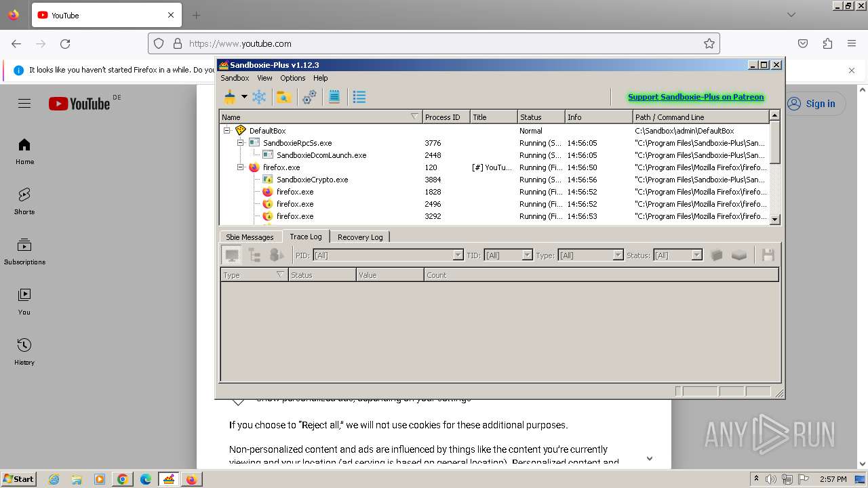
Task: Open Subscriptions in YouTube sidebar
Action: tap(24, 252)
